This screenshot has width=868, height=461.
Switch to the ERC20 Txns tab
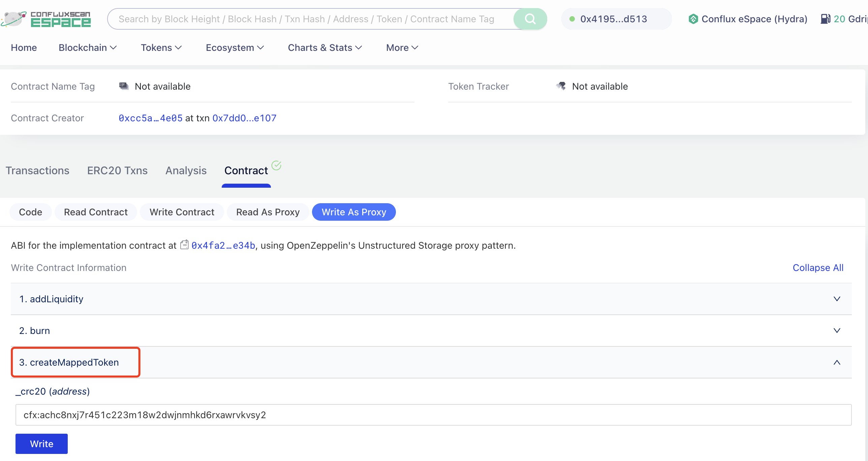(x=117, y=171)
